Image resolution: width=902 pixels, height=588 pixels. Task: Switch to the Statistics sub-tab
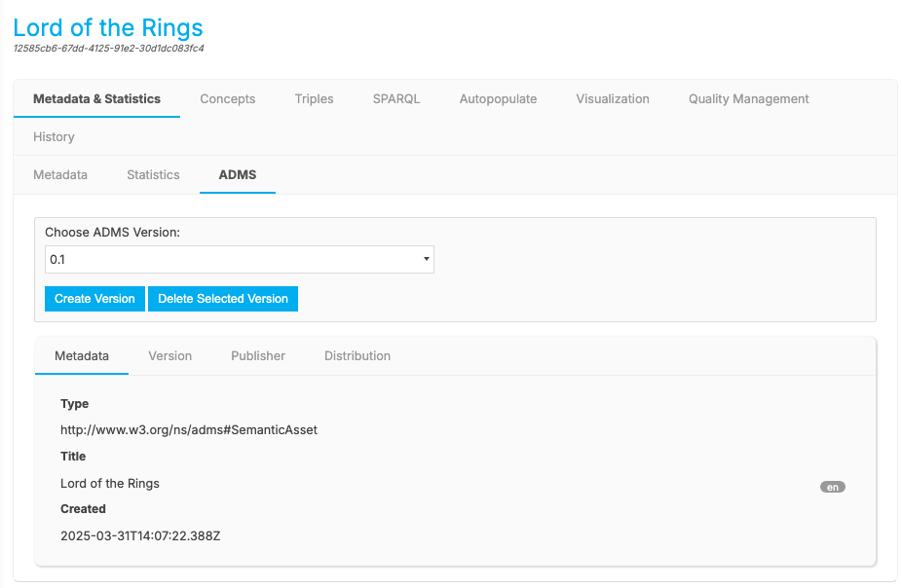153,175
